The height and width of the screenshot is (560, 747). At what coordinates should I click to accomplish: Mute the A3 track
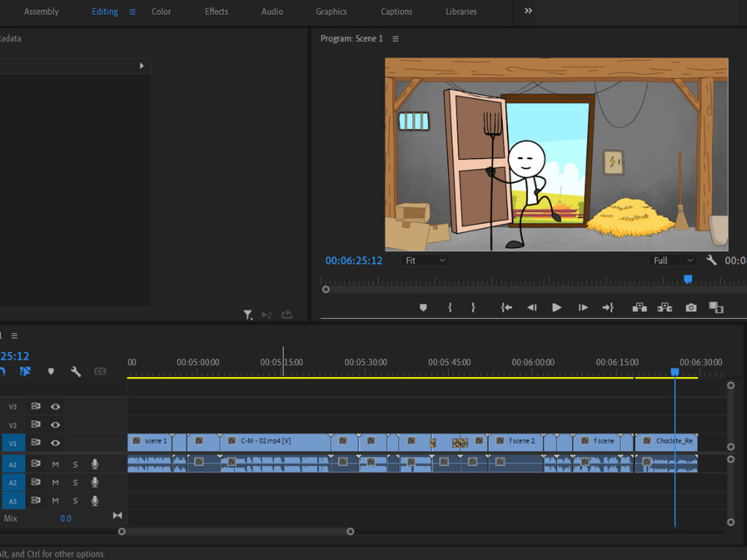click(55, 500)
